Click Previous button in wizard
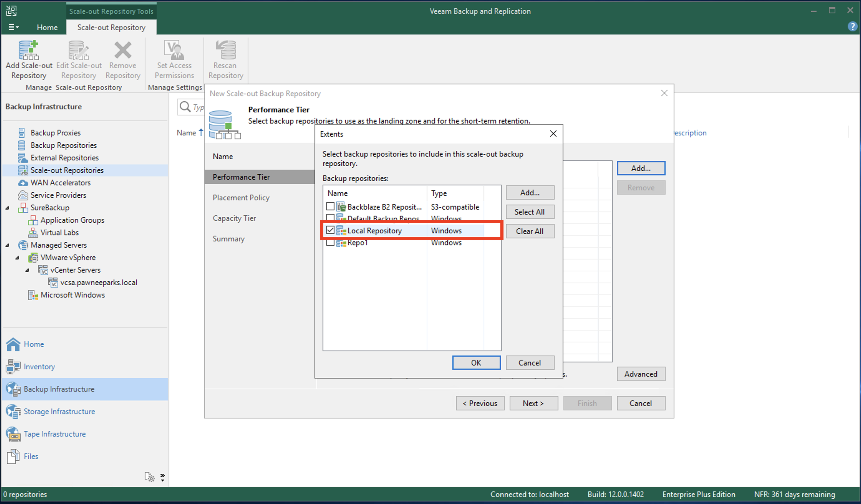This screenshot has height=504, width=861. (480, 404)
